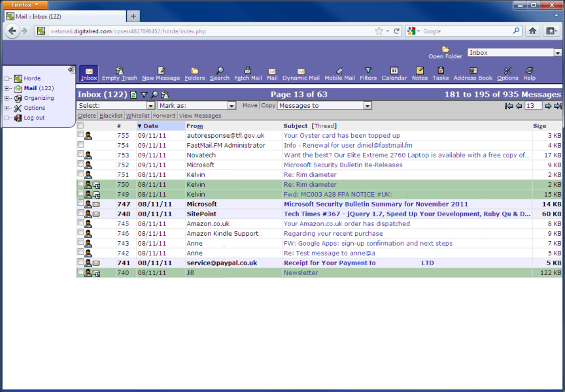Click the Firefox home button
This screenshot has height=392, width=565.
coord(532,31)
